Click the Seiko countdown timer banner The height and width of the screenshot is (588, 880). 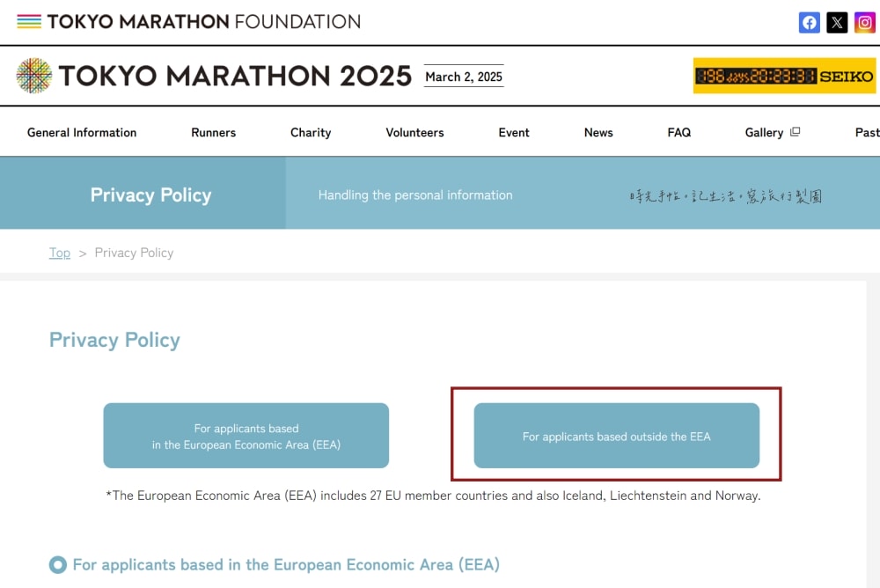[x=784, y=75]
